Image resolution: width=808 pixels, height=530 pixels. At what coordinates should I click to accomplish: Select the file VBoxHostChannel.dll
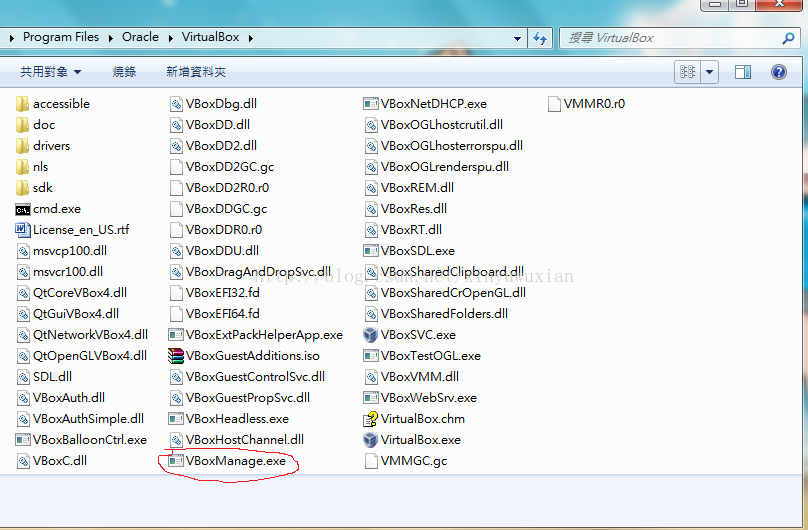pos(237,440)
